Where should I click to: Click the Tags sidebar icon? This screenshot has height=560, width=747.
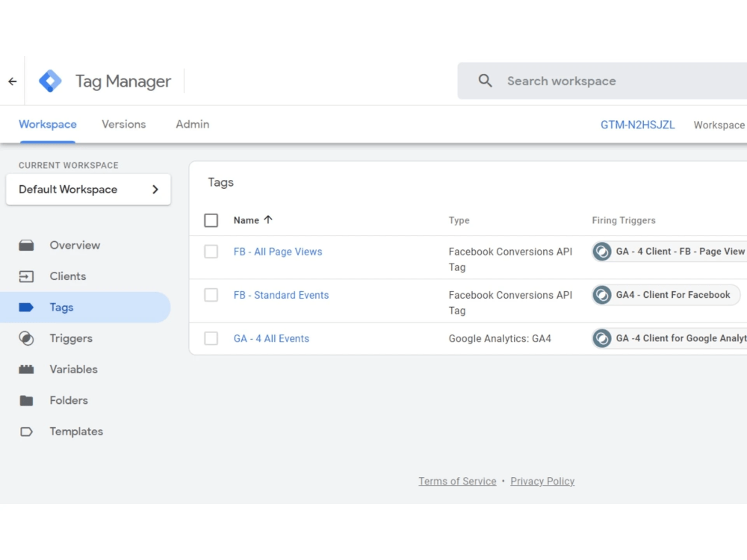click(x=26, y=307)
